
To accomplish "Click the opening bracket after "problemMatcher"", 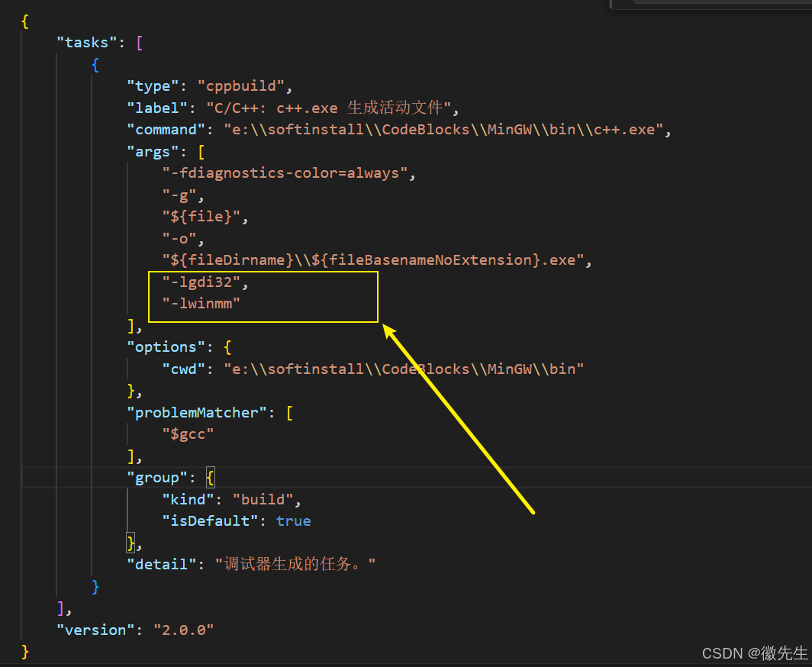I will 289,413.
